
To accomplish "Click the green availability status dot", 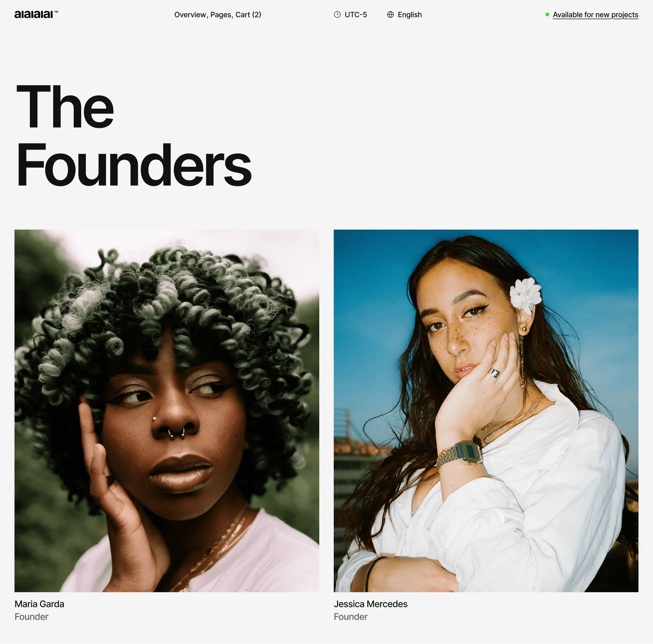I will (x=547, y=15).
